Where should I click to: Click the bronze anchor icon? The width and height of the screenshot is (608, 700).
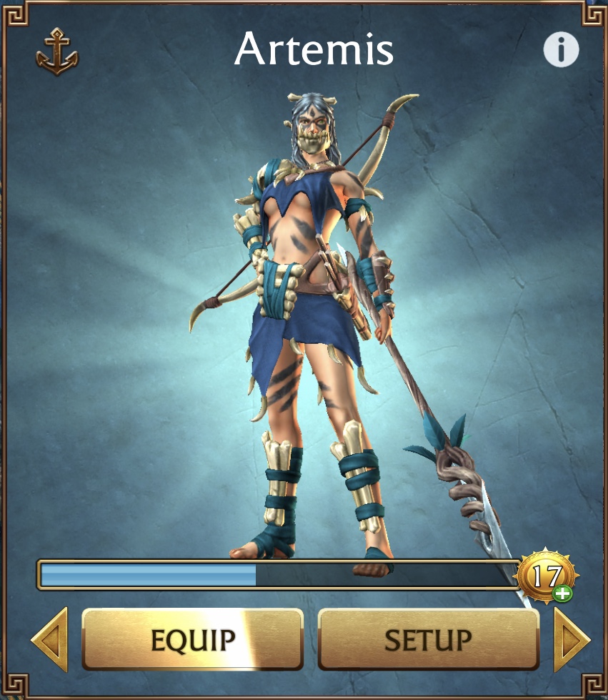[x=57, y=51]
